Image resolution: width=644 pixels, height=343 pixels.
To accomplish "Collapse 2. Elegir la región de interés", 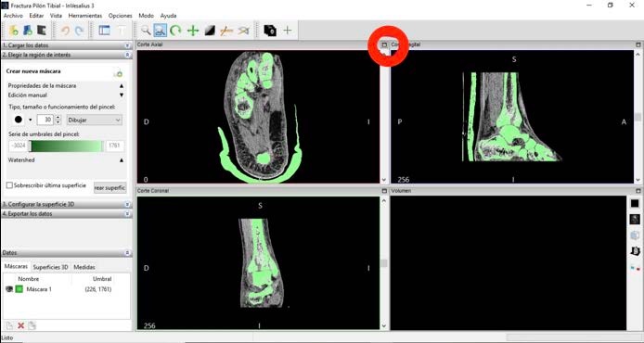I will point(127,55).
